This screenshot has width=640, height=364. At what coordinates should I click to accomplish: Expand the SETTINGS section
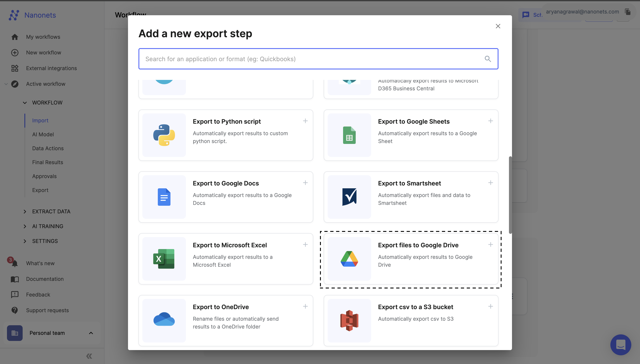click(x=25, y=241)
